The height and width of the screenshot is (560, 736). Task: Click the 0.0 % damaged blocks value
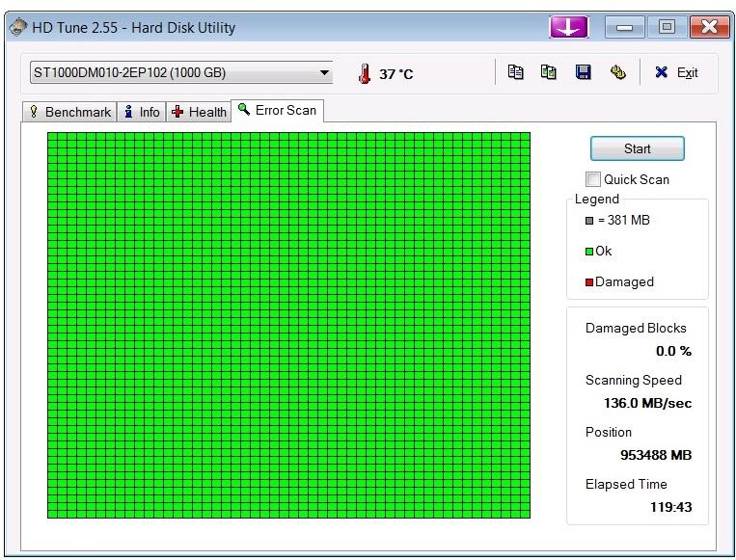tap(673, 351)
